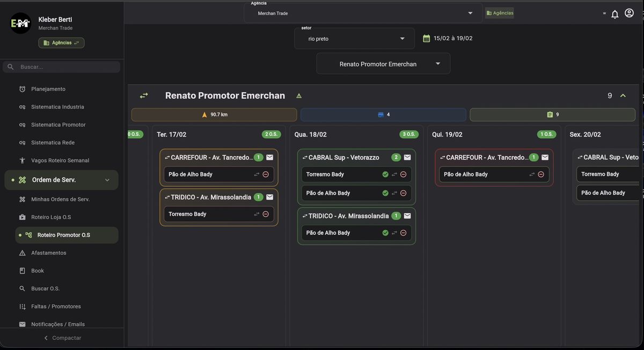
Task: Toggle green check under Wednesday's TRIDICO card
Action: pos(385,233)
